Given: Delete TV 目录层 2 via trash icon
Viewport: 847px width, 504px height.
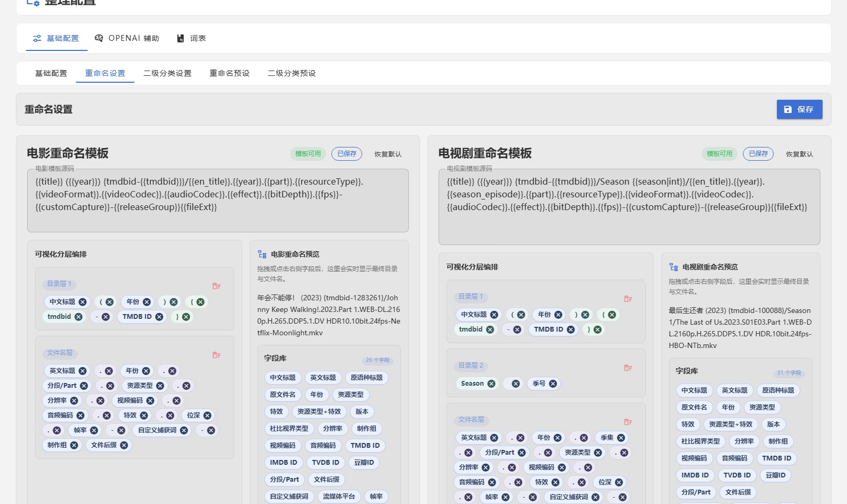Looking at the screenshot, I should click(x=628, y=368).
